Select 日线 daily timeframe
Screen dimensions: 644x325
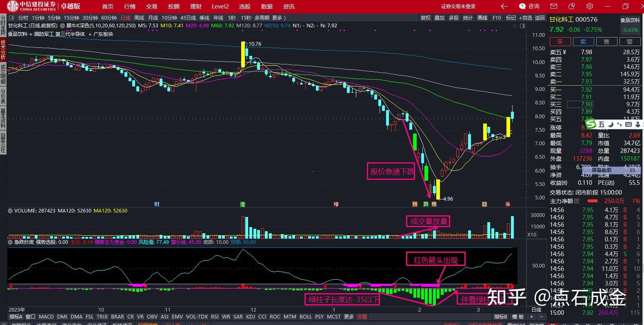pos(125,18)
